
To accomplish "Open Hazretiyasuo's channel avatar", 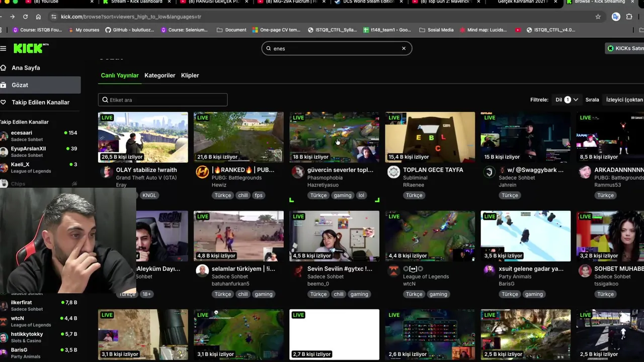I will 298,172.
